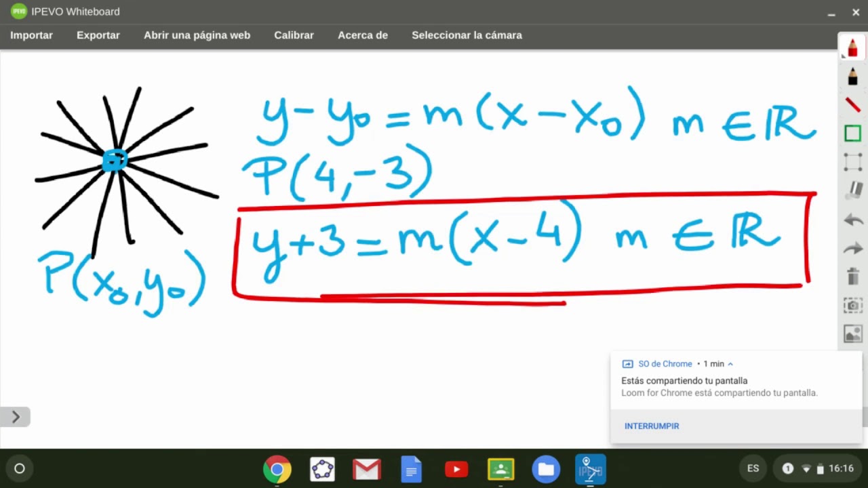Click the IPEVO logo in title bar
This screenshot has height=488, width=868.
point(19,12)
